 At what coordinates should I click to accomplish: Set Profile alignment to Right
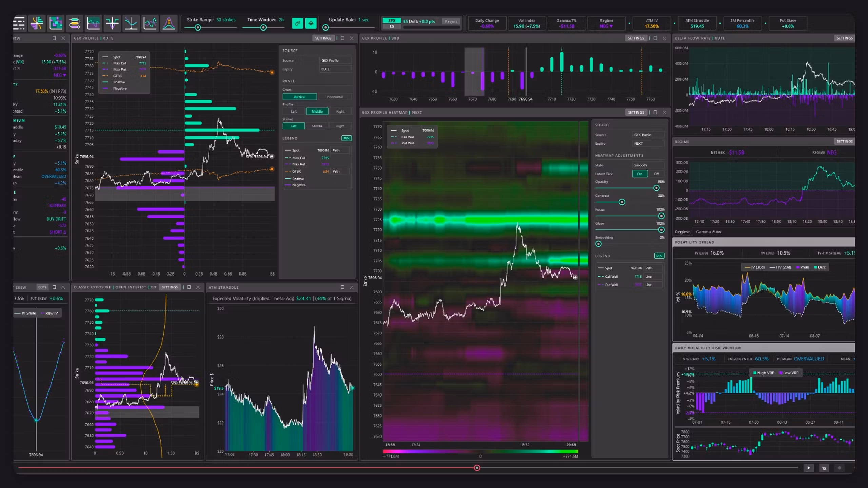pyautogui.click(x=340, y=111)
